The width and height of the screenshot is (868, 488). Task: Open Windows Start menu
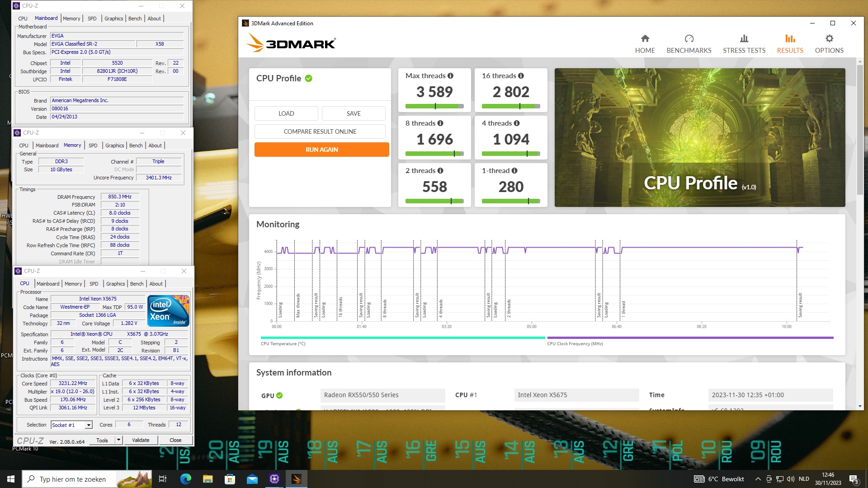click(x=11, y=479)
